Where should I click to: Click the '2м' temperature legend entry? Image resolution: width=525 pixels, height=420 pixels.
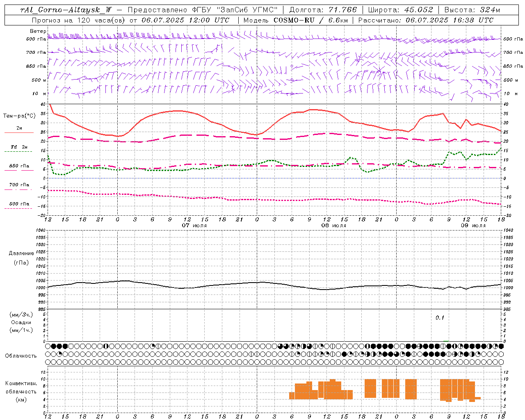tap(19, 128)
